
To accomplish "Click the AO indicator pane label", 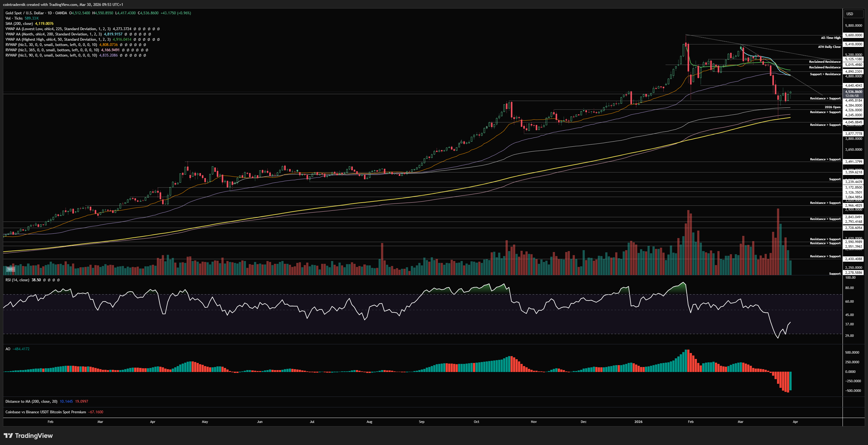I will 8,349.
